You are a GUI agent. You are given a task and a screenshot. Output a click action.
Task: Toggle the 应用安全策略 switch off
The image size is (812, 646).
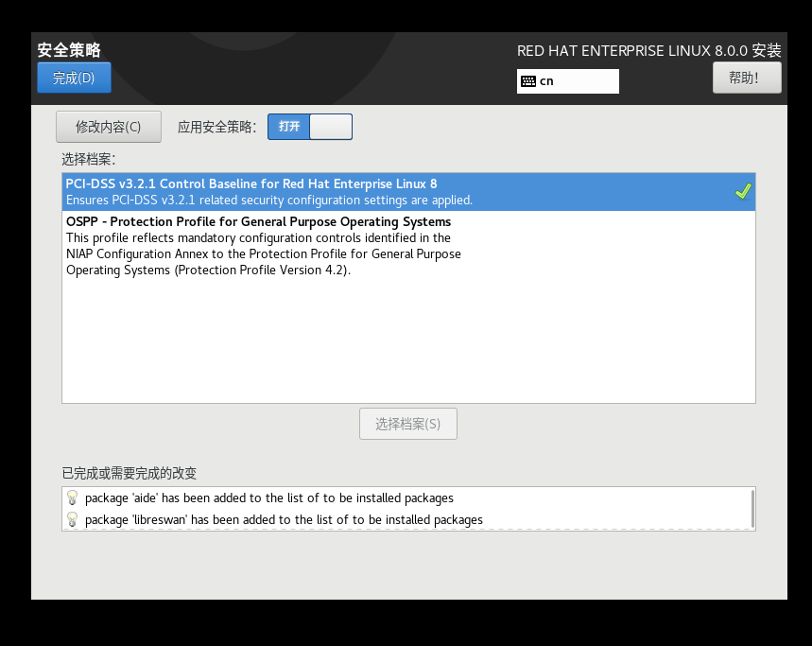click(310, 127)
